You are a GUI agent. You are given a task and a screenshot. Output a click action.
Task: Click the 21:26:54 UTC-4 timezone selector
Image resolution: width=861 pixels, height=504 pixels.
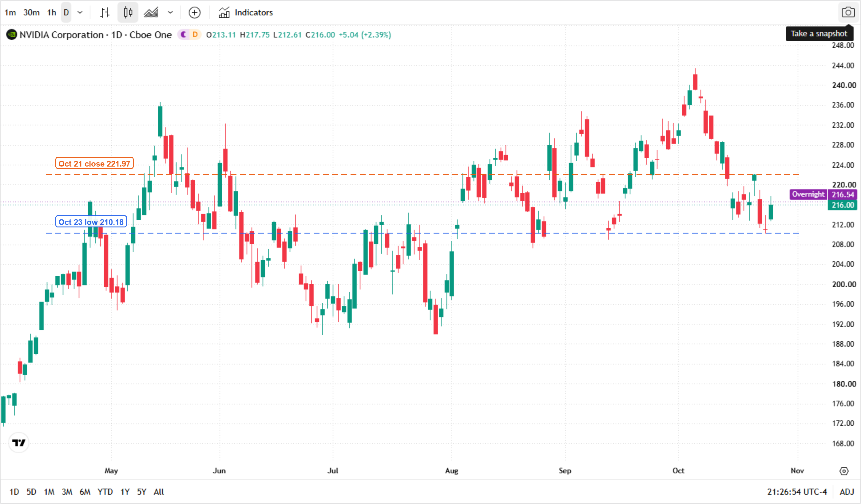click(x=797, y=492)
